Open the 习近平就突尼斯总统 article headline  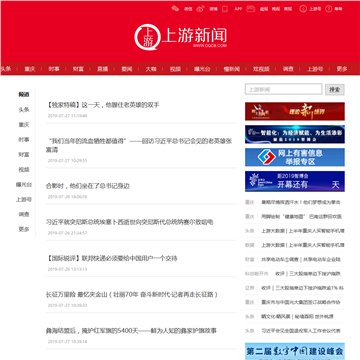coord(129,222)
